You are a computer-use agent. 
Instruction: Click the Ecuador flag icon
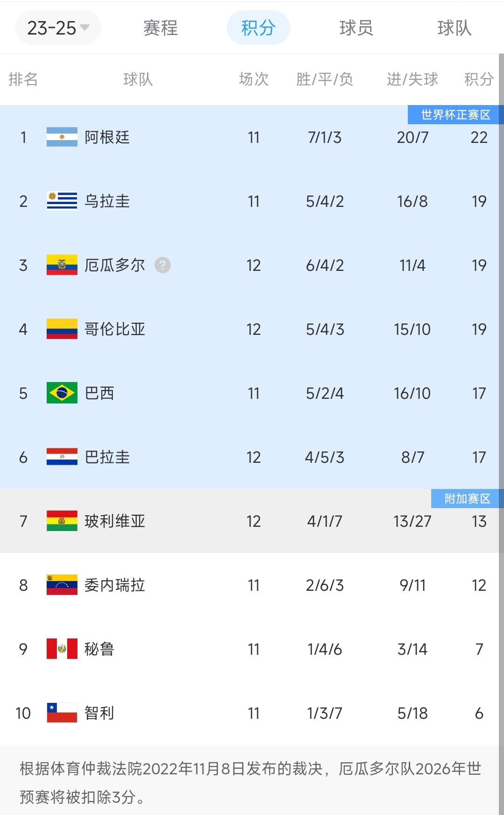click(x=62, y=265)
